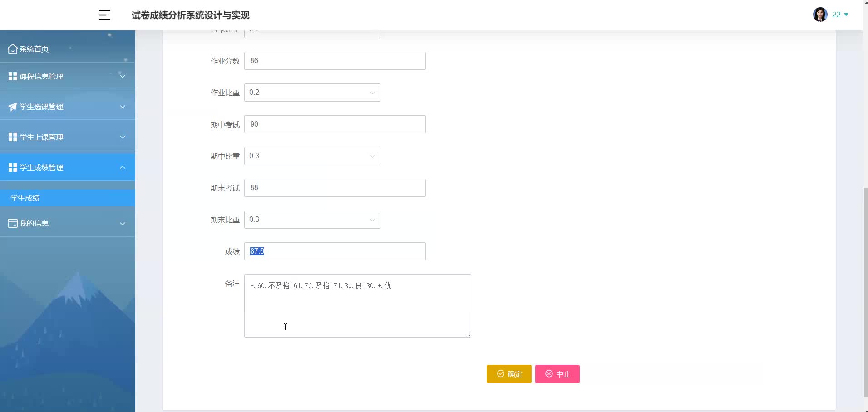Open the user 22 dropdown arrow
Image resolution: width=868 pixels, height=412 pixels.
(x=846, y=15)
